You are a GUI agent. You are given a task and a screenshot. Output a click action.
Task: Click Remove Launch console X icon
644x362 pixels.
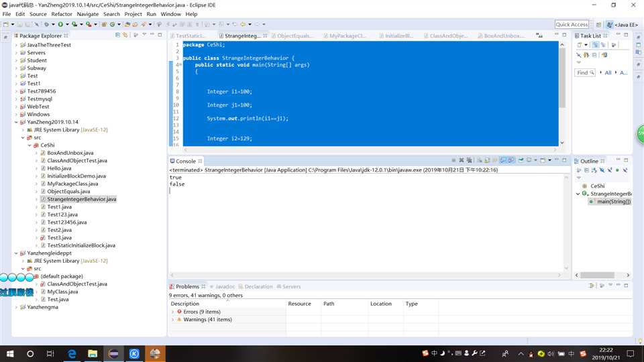pyautogui.click(x=462, y=160)
